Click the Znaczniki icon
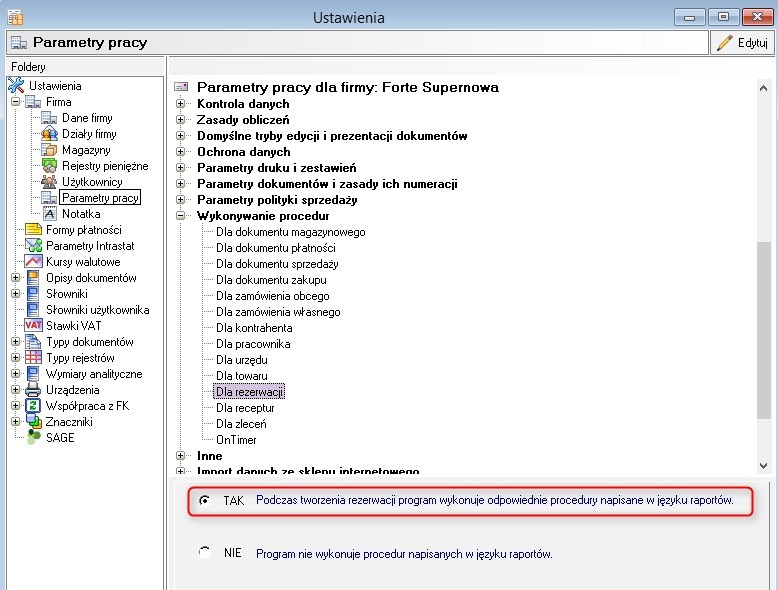Image resolution: width=778 pixels, height=590 pixels. tap(34, 421)
